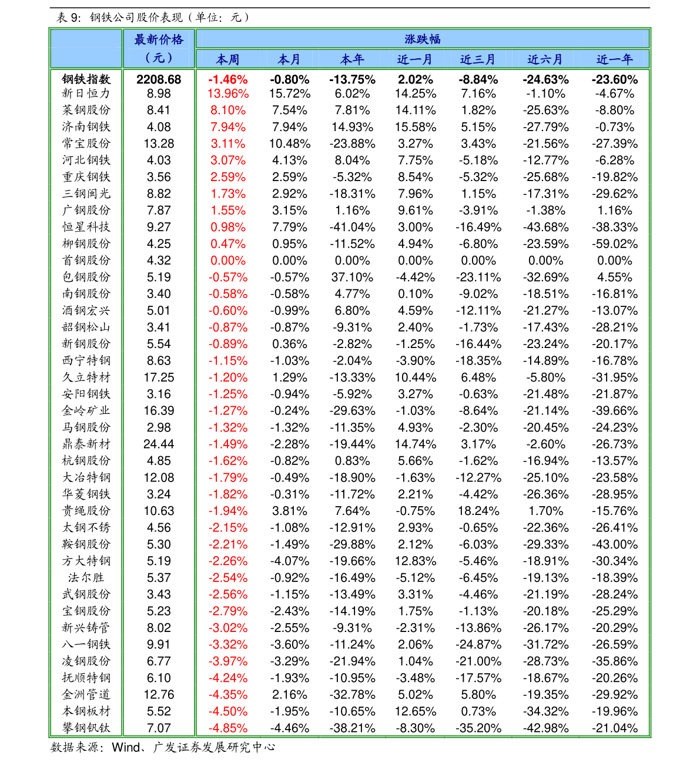Select the 抚顺特钢 row name

tap(86, 678)
